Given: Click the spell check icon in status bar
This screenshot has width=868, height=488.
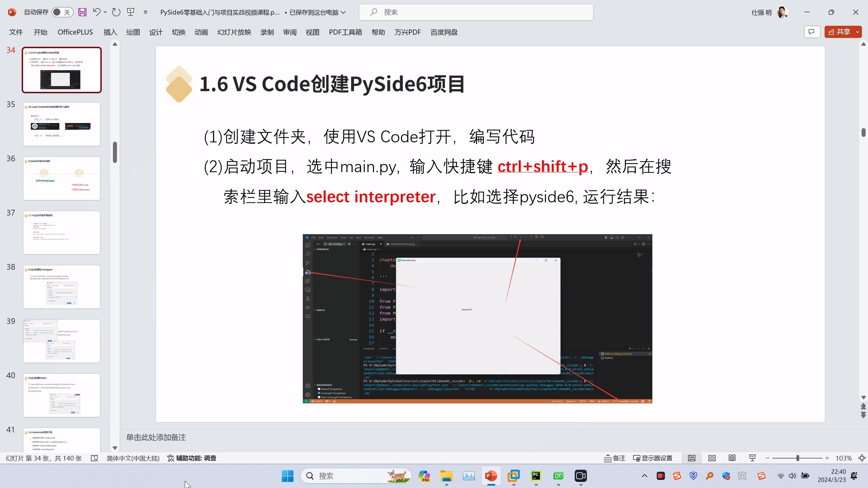Looking at the screenshot, I should coord(95,458).
